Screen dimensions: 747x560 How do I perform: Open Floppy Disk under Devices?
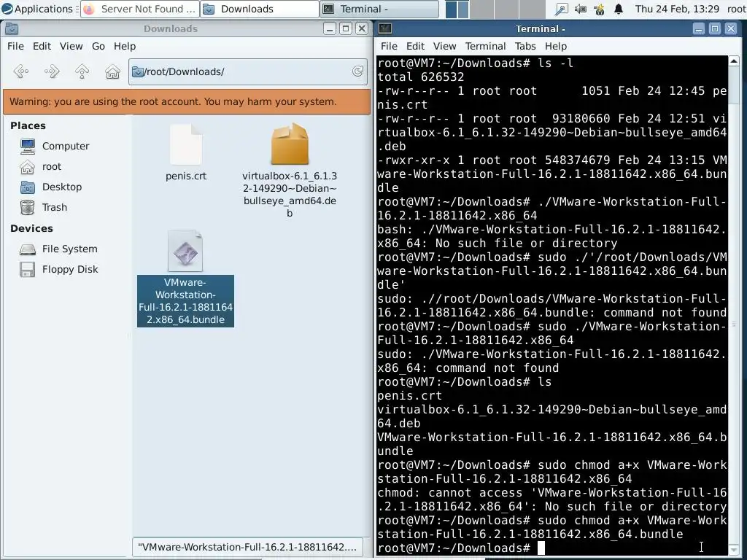point(59,270)
